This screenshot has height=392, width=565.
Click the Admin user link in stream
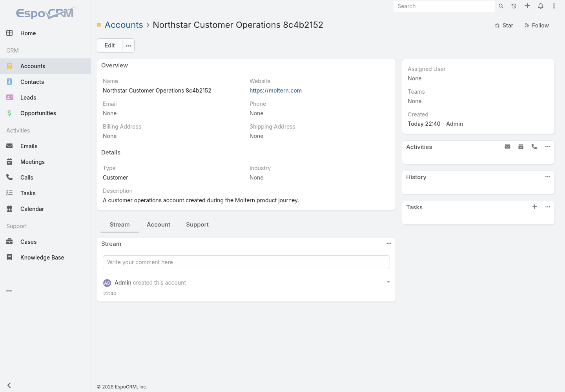pyautogui.click(x=123, y=283)
